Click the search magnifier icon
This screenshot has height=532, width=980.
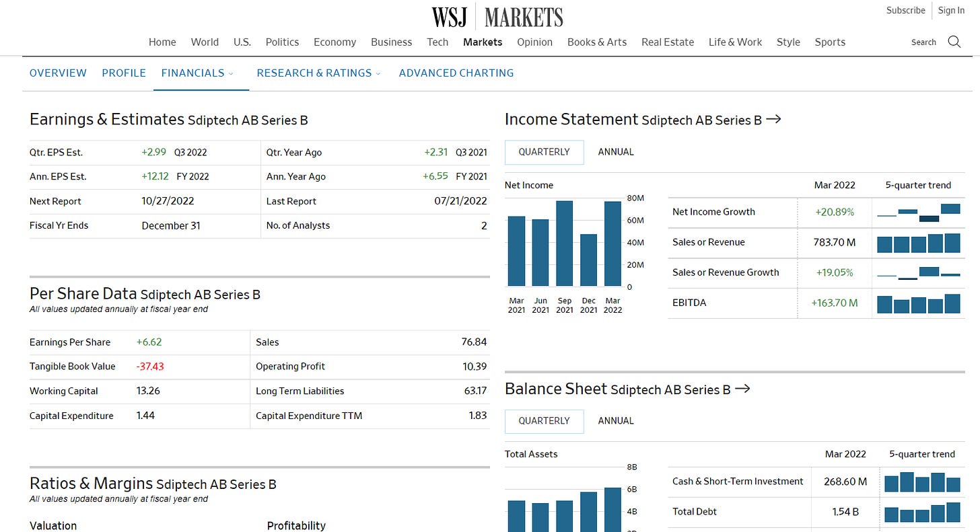[x=954, y=42]
